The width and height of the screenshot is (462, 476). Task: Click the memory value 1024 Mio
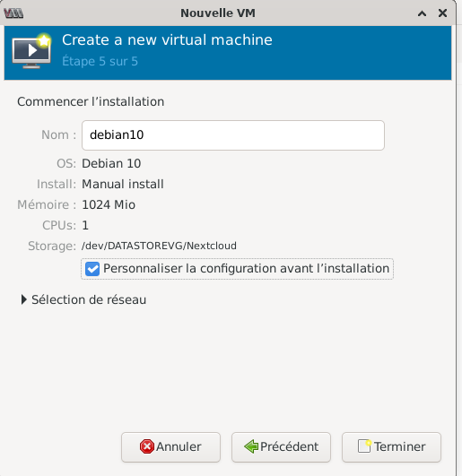tap(109, 205)
